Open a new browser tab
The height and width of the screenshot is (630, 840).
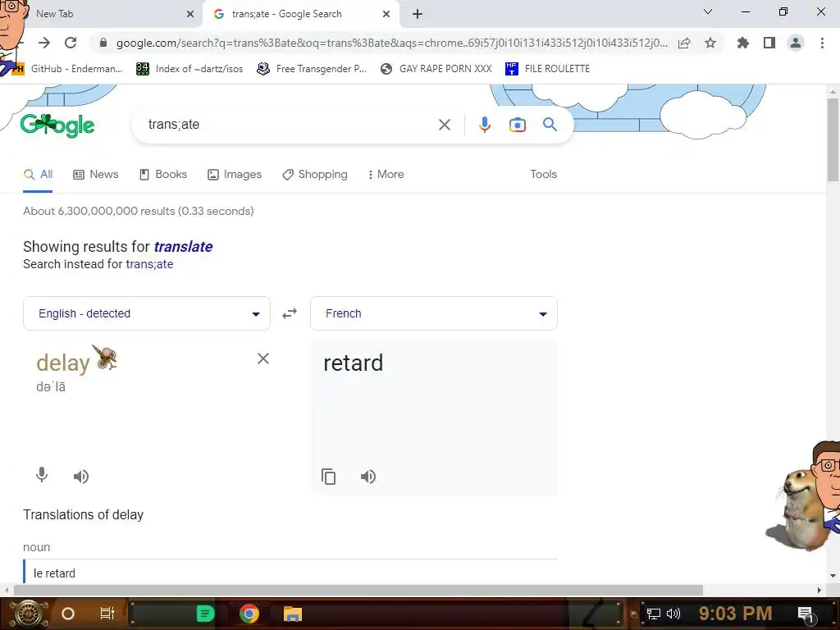(x=418, y=14)
